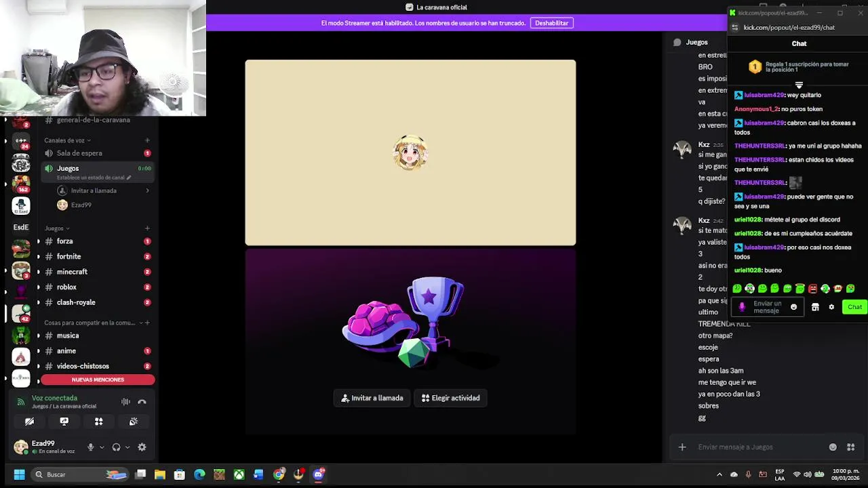This screenshot has height=488, width=868.
Task: Click Invitar a llamada sidebar row
Action: tap(103, 190)
